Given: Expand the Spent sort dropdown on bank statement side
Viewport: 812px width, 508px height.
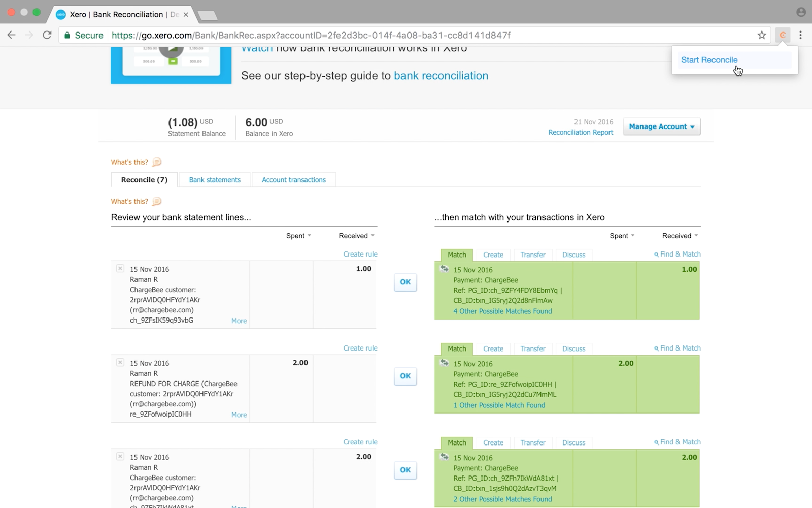Looking at the screenshot, I should coord(298,236).
